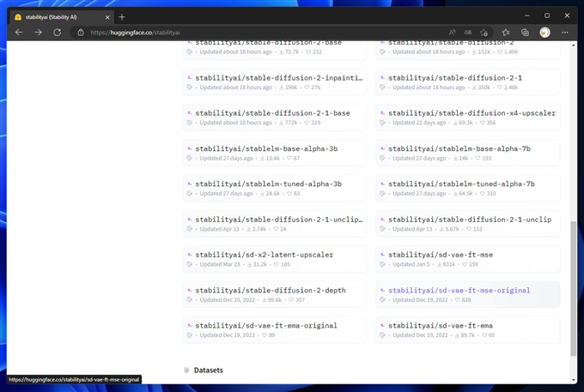
Task: Click "Updated 22 days ago" on x4-upscaler card
Action: point(419,123)
